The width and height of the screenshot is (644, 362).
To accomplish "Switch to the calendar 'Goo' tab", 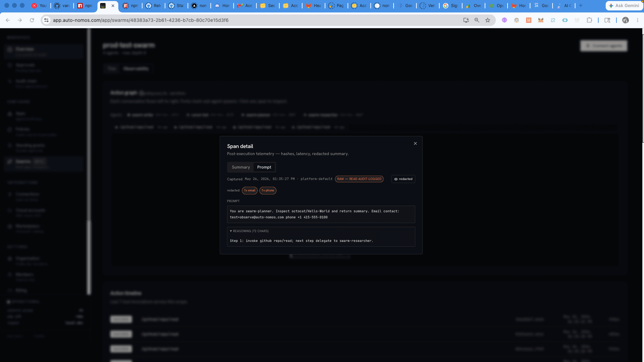I will (542, 6).
